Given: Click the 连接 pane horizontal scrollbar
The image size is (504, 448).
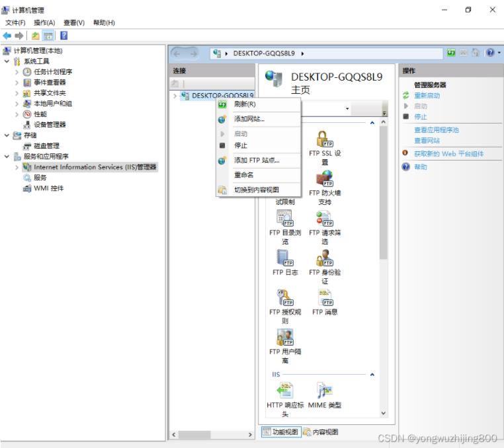Looking at the screenshot, I should [x=194, y=435].
